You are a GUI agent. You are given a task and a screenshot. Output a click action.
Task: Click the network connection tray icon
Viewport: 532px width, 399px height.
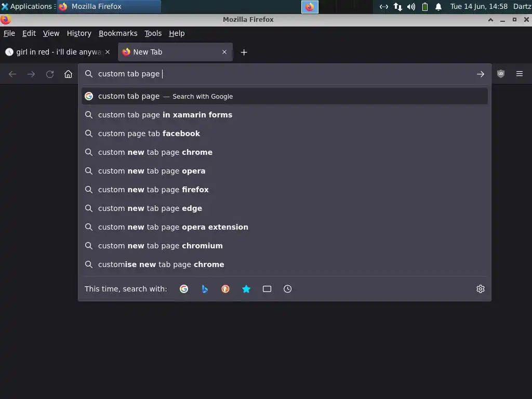tap(384, 6)
